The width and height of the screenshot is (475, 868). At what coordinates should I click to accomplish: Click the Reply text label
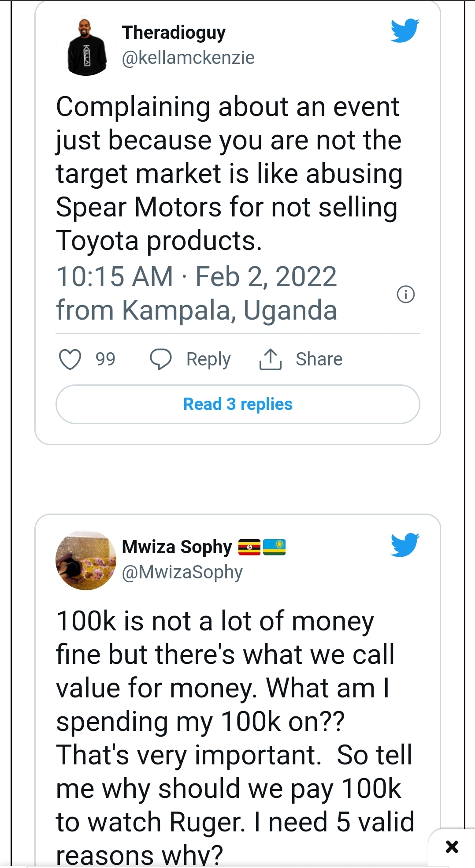[x=208, y=359]
